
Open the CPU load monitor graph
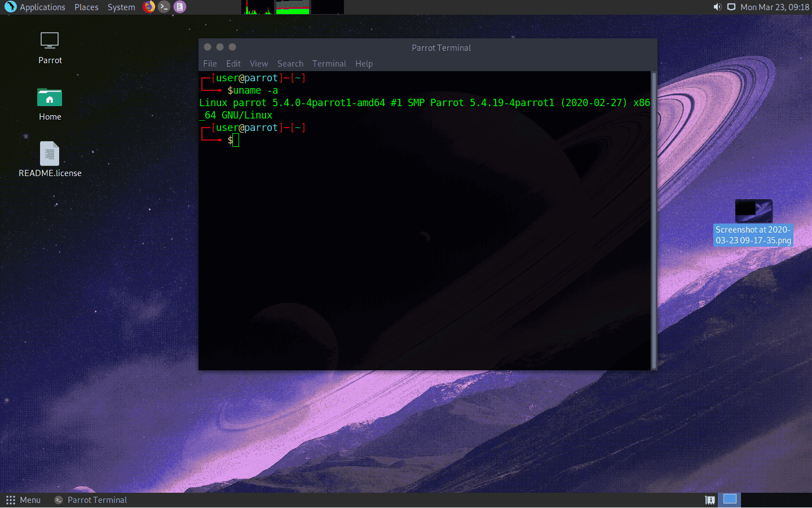(x=258, y=7)
